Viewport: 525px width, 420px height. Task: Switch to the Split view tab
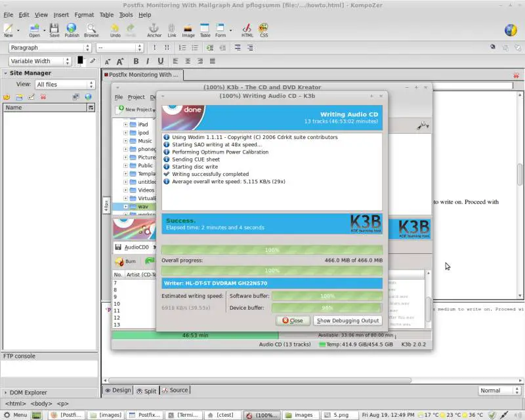146,390
